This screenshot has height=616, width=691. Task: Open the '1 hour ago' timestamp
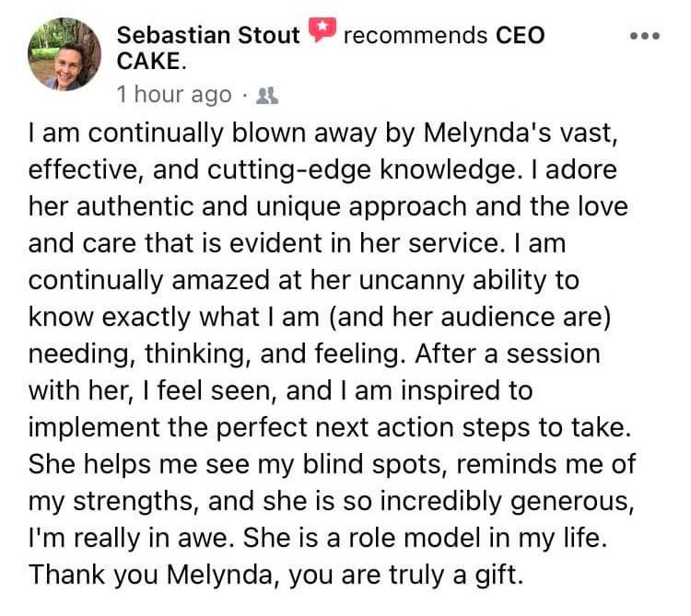click(x=174, y=95)
